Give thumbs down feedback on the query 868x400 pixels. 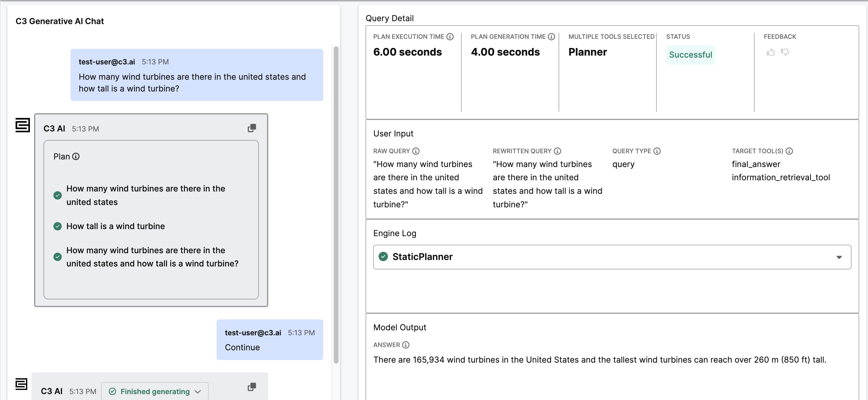786,53
